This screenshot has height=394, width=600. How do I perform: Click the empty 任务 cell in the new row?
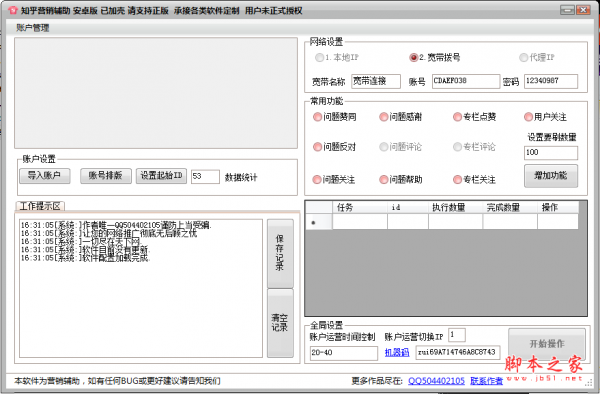point(360,221)
